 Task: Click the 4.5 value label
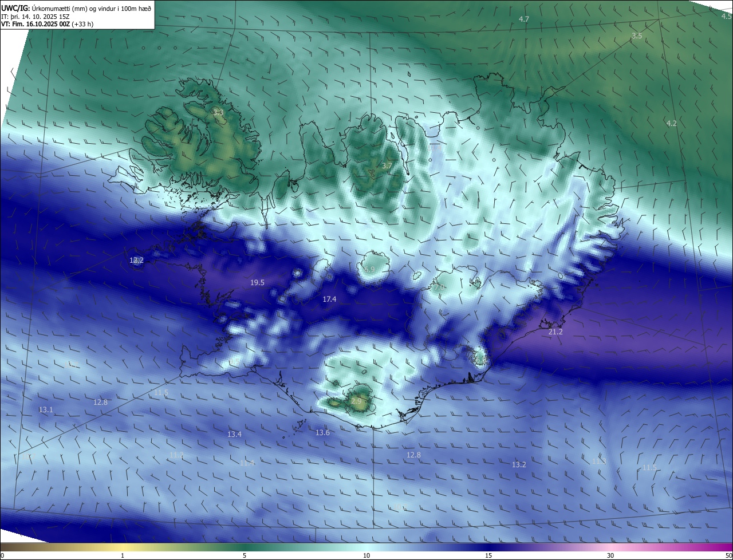727,17
